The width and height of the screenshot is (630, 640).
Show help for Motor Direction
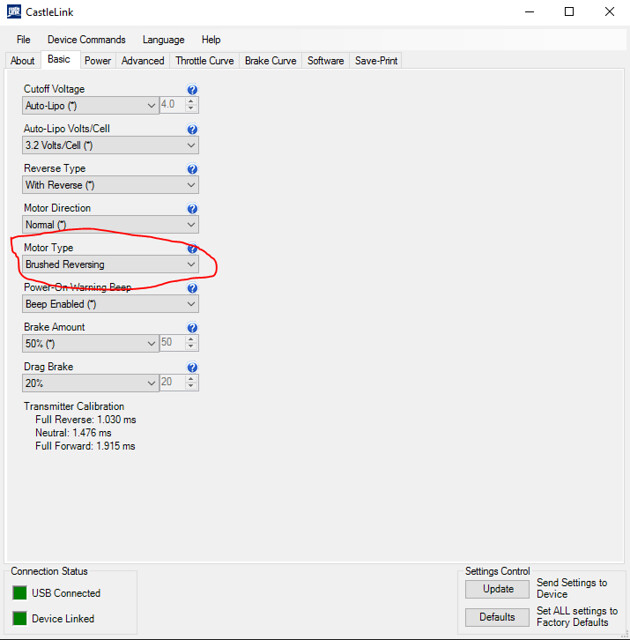(192, 209)
